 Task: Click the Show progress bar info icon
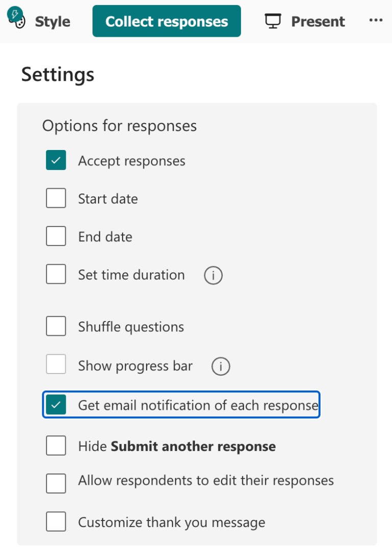click(x=220, y=366)
